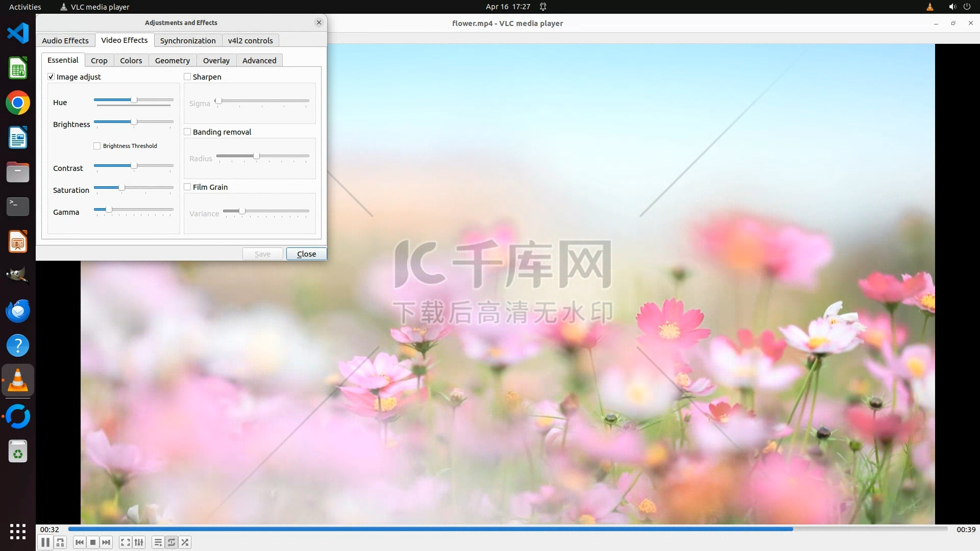Open the Colors sub-tab
The width and height of the screenshot is (980, 551).
(131, 60)
